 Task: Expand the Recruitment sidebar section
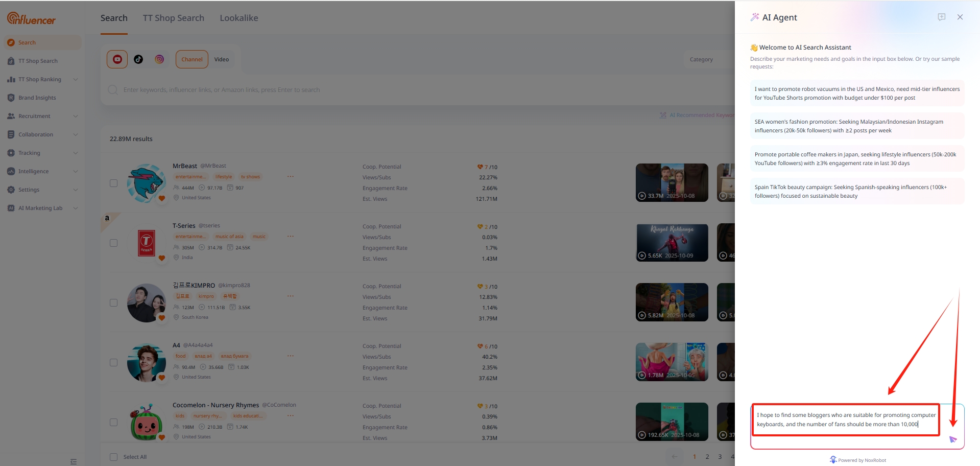[x=76, y=116]
